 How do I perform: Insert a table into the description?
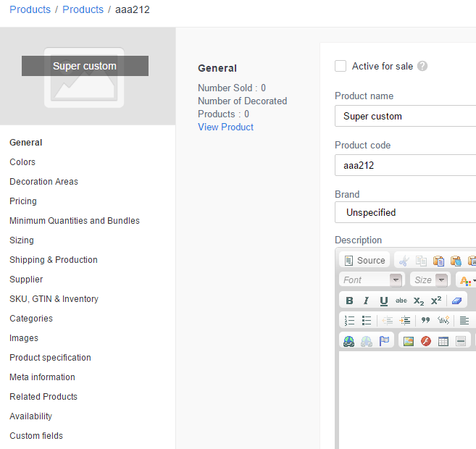pyautogui.click(x=443, y=341)
